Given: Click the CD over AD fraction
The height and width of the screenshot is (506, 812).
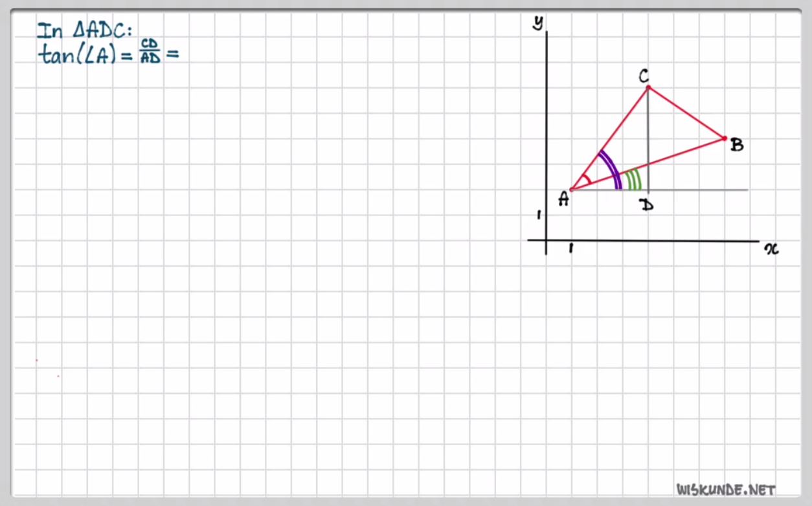Looking at the screenshot, I should [150, 56].
